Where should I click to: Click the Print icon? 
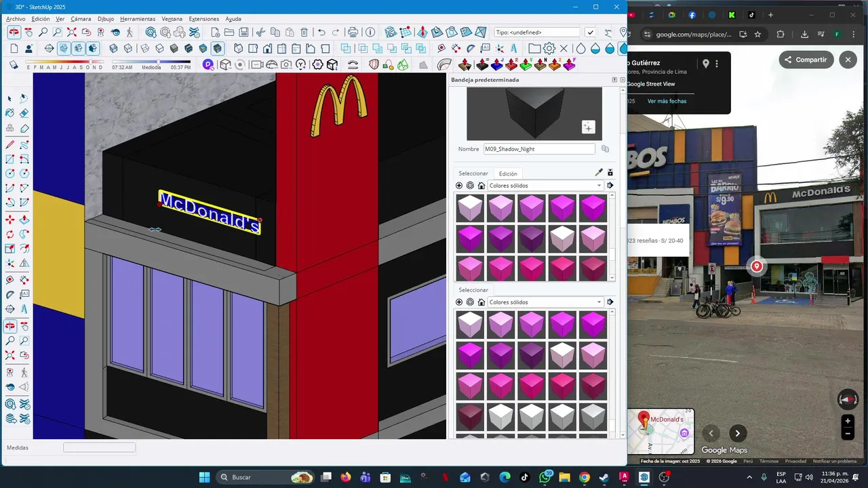353,32
